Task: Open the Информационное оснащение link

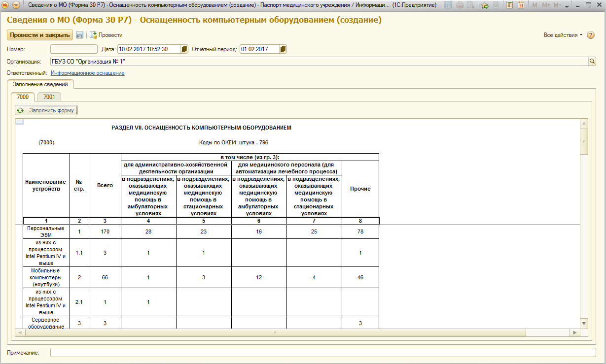Action: pyautogui.click(x=88, y=73)
